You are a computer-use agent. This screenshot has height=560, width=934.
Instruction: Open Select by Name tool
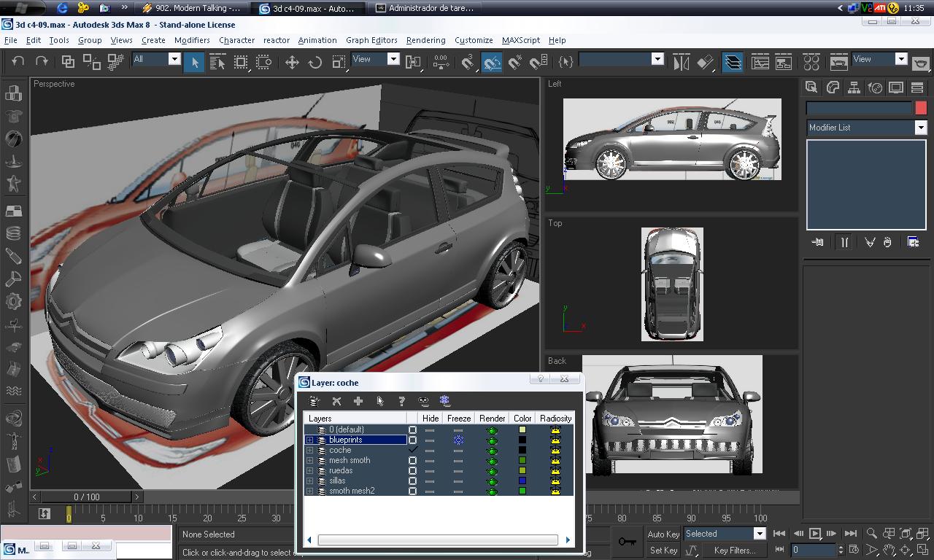point(217,63)
